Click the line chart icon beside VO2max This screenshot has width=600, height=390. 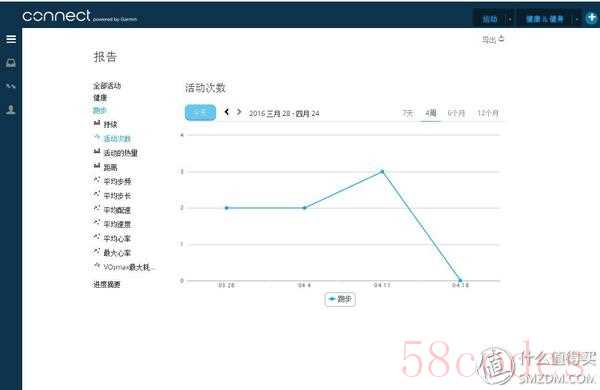pos(97,266)
